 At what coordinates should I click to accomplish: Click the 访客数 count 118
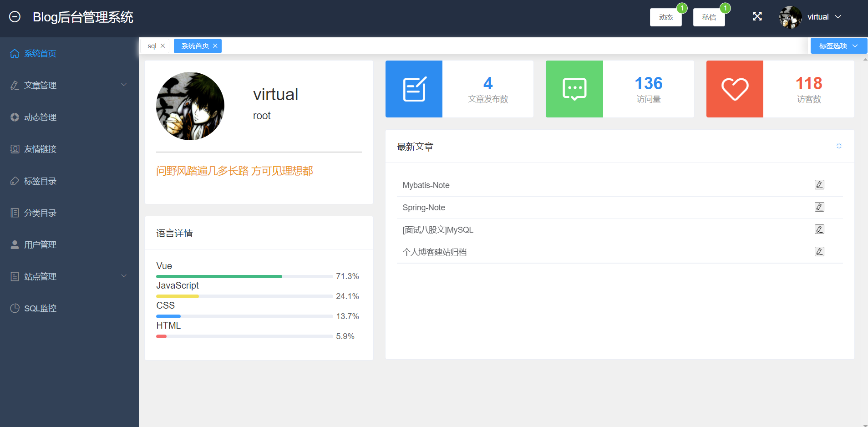point(809,83)
